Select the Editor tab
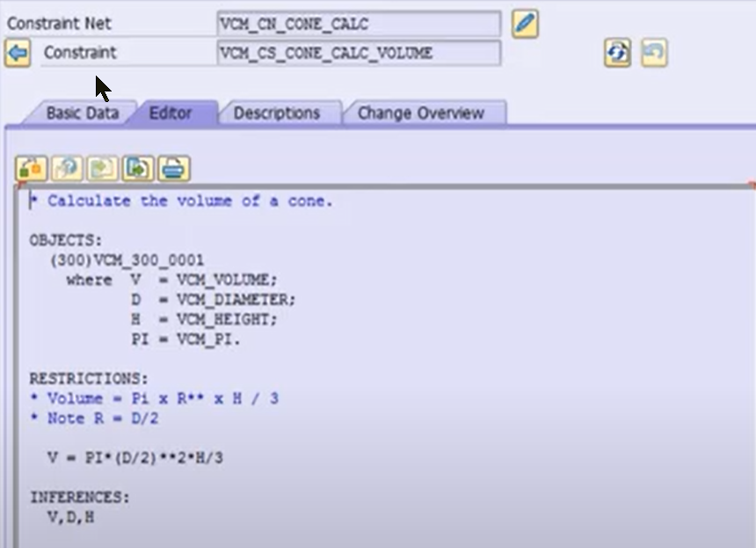Image resolution: width=756 pixels, height=548 pixels. click(171, 113)
